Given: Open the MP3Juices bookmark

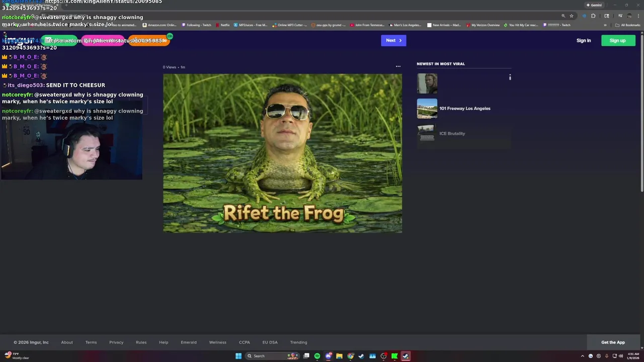Looking at the screenshot, I should (251, 25).
